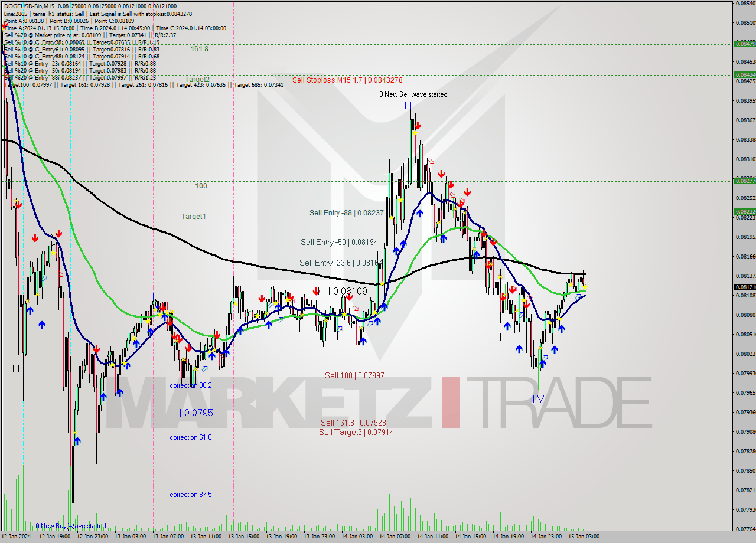Screen dimensions: 756x543
Task: Click the '14 Jan 07:00' time axis label
Action: tap(395, 537)
